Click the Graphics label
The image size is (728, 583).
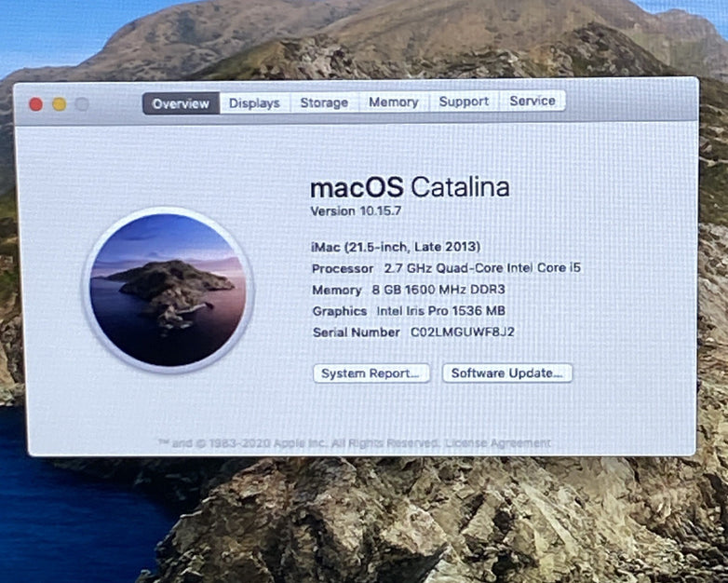coord(340,311)
